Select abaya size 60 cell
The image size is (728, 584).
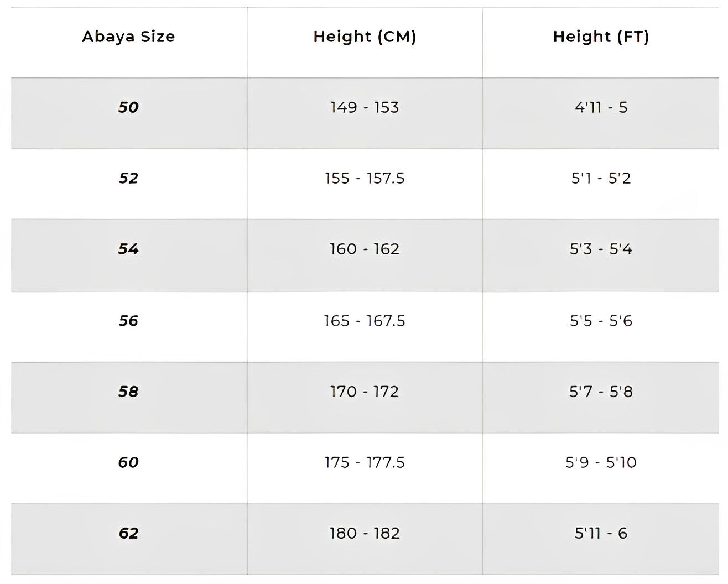tap(128, 462)
